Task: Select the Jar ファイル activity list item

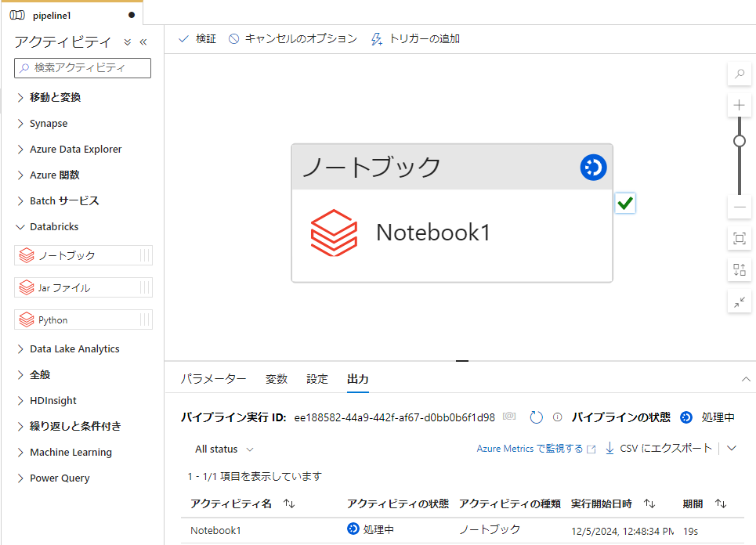Action: (83, 287)
